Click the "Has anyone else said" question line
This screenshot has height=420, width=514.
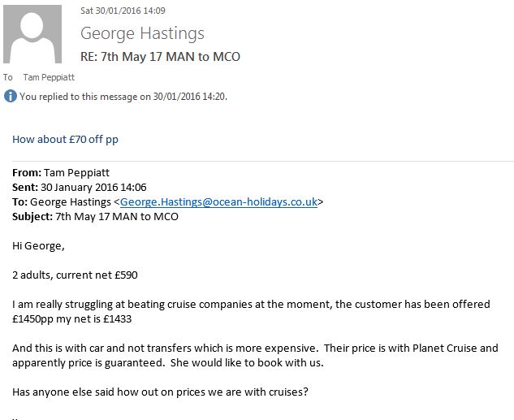point(160,392)
